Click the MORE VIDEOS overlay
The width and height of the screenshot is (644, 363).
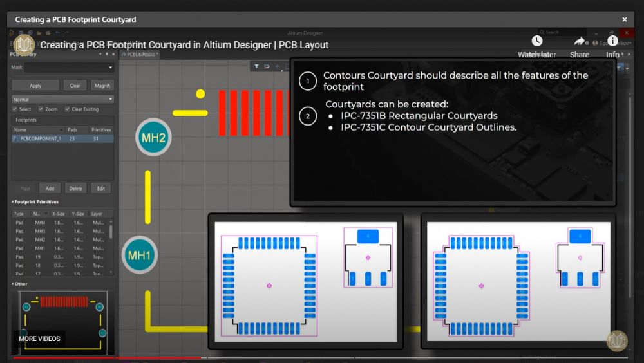point(39,339)
